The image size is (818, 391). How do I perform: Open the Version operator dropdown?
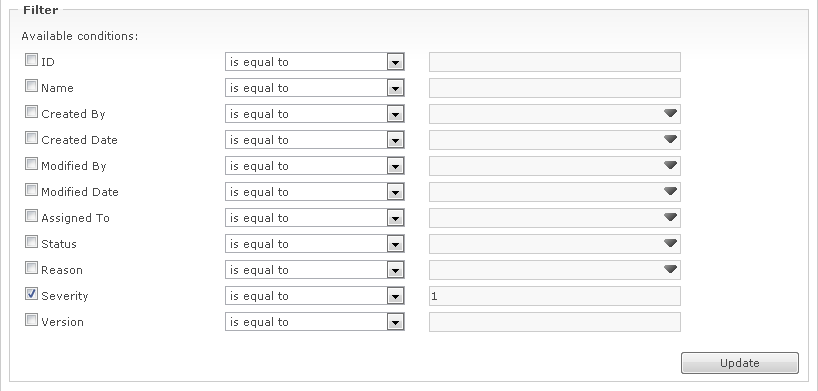(x=315, y=322)
